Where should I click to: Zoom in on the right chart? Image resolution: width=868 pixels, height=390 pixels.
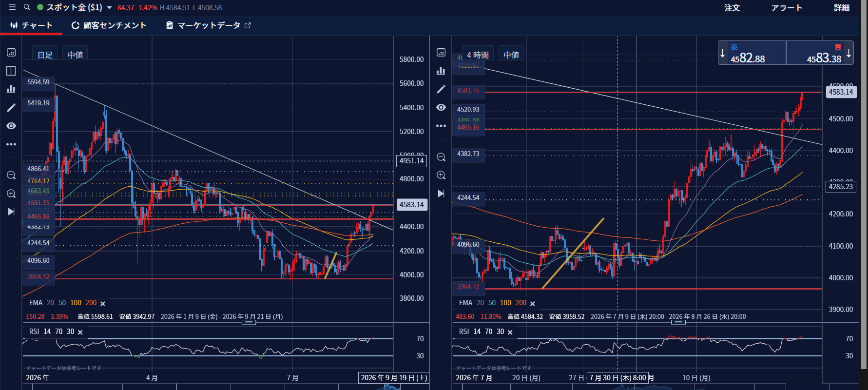click(441, 175)
